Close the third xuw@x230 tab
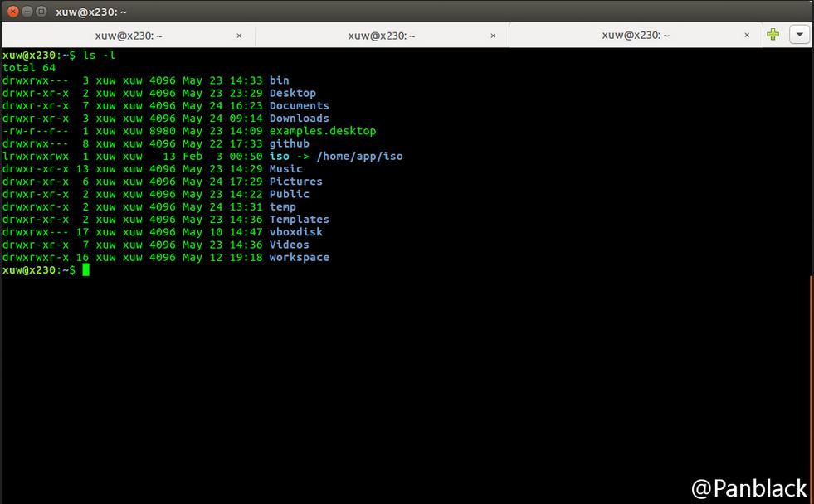The image size is (814, 504). point(748,36)
